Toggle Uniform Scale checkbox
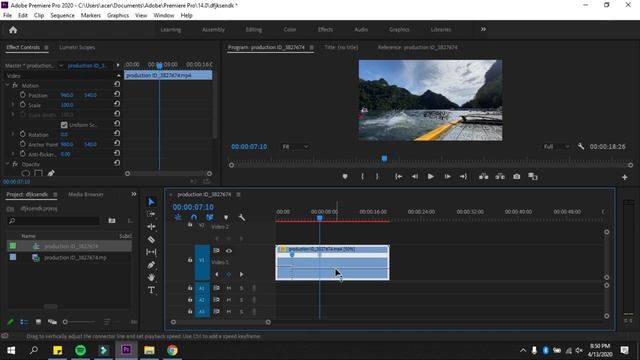640x360 pixels. [x=64, y=125]
